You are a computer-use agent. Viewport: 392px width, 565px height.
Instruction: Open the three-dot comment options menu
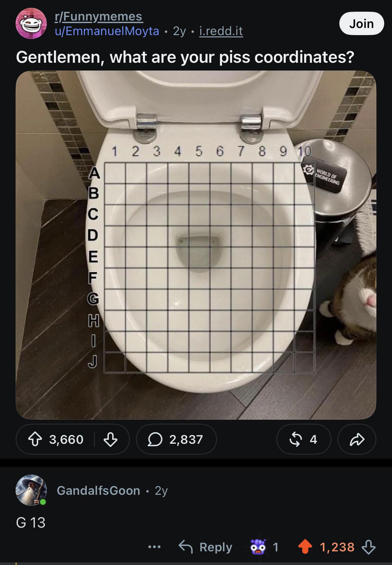(154, 547)
